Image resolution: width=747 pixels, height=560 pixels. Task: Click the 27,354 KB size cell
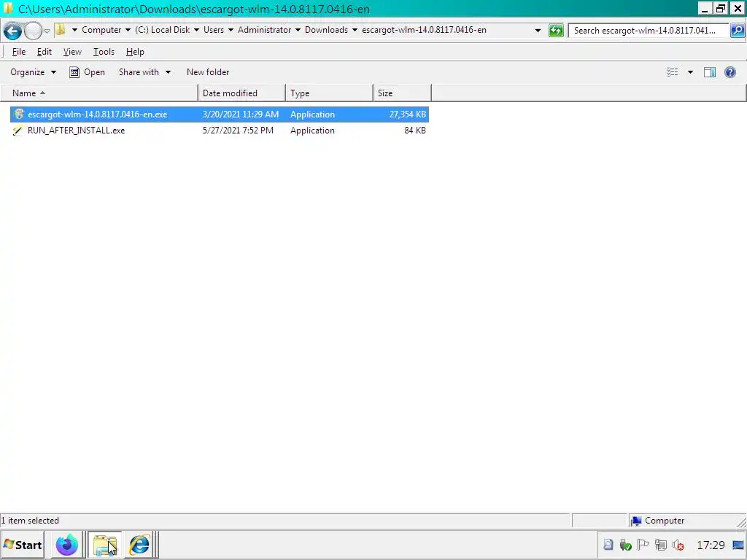[x=407, y=114]
